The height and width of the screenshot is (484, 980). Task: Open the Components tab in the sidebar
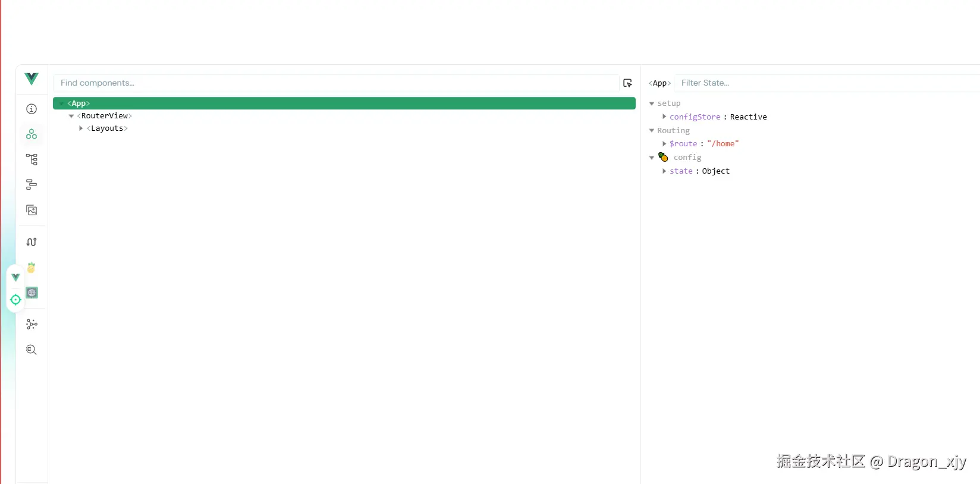pyautogui.click(x=32, y=134)
